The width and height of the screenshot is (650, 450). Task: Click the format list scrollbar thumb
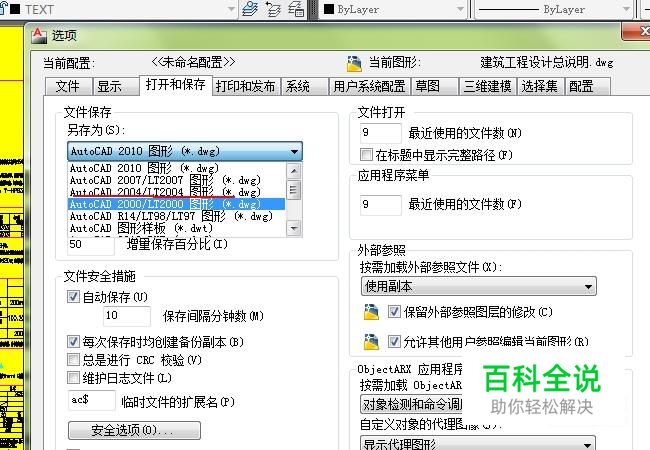coord(293,190)
